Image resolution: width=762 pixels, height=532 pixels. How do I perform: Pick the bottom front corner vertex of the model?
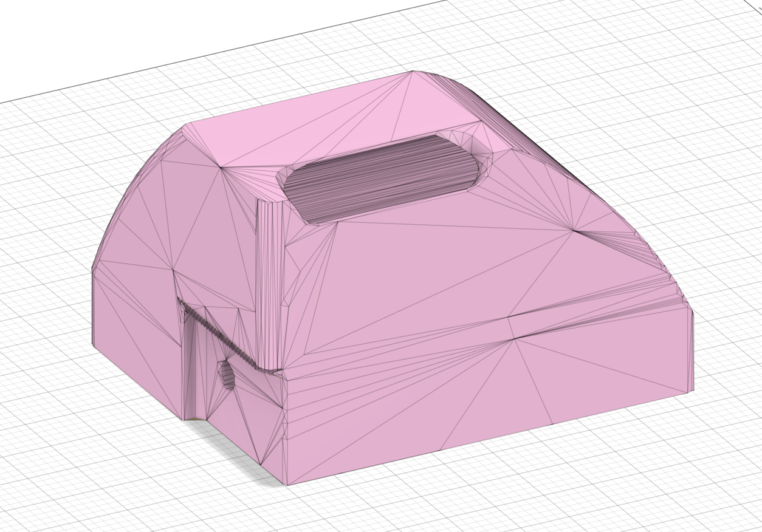[287, 485]
